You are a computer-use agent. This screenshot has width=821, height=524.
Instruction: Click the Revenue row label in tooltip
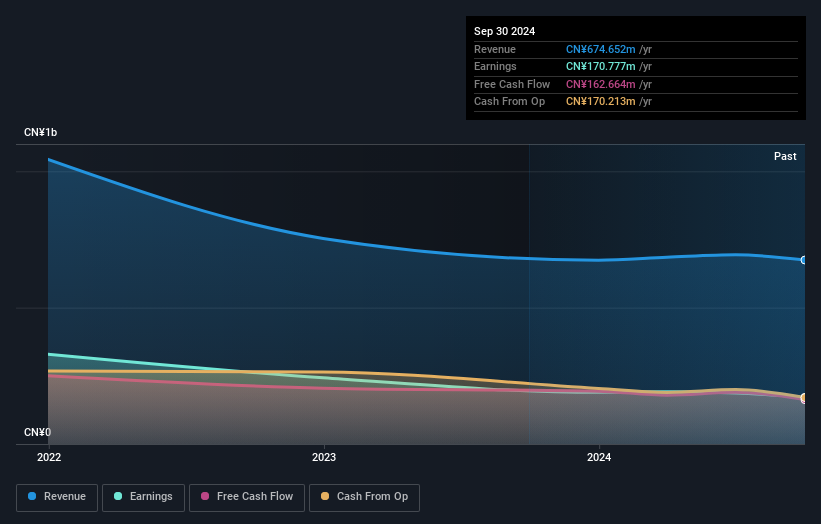click(495, 49)
